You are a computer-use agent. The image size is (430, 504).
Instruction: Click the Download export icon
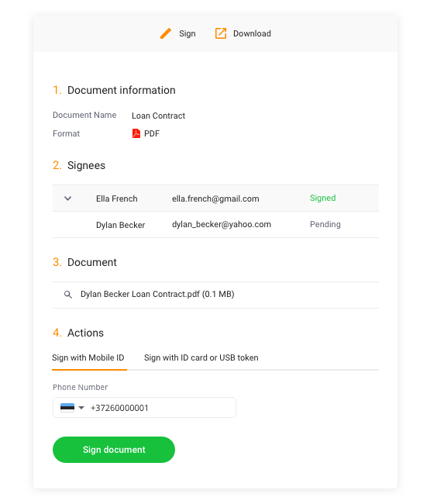click(x=221, y=33)
